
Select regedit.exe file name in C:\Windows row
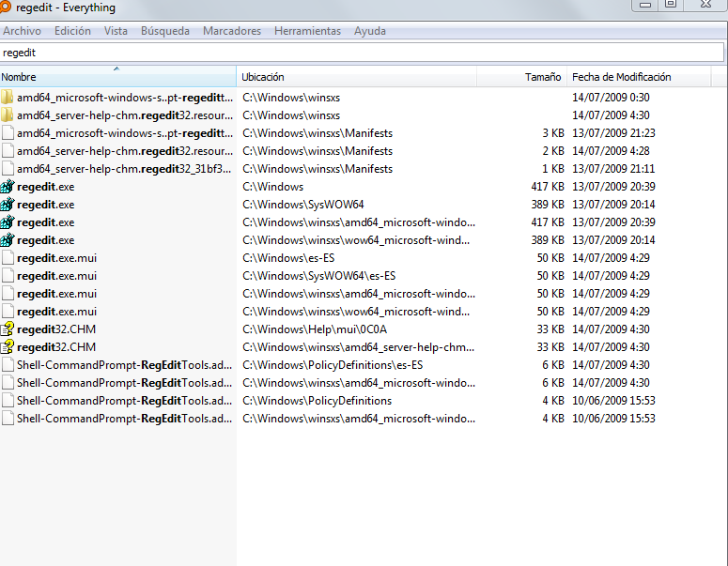pyautogui.click(x=45, y=187)
